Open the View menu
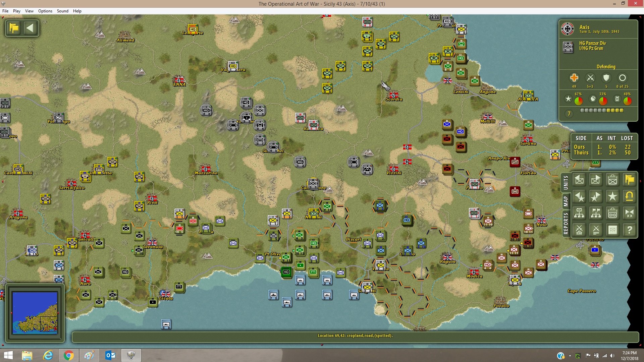 [x=29, y=11]
